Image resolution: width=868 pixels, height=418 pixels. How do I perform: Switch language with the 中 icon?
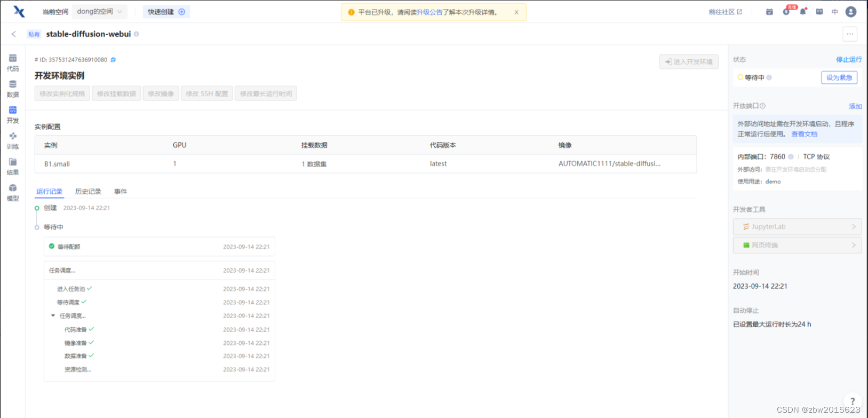point(835,12)
